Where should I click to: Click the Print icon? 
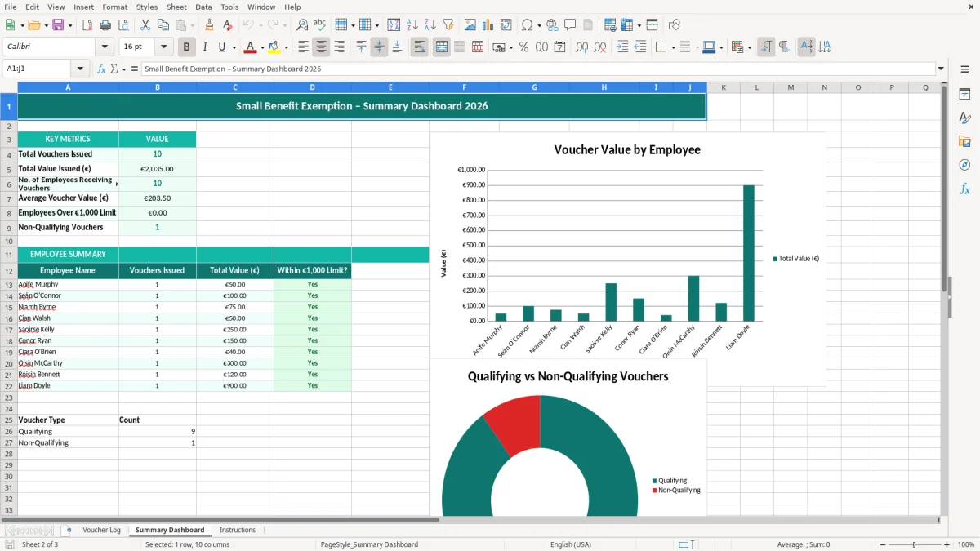pos(106,25)
